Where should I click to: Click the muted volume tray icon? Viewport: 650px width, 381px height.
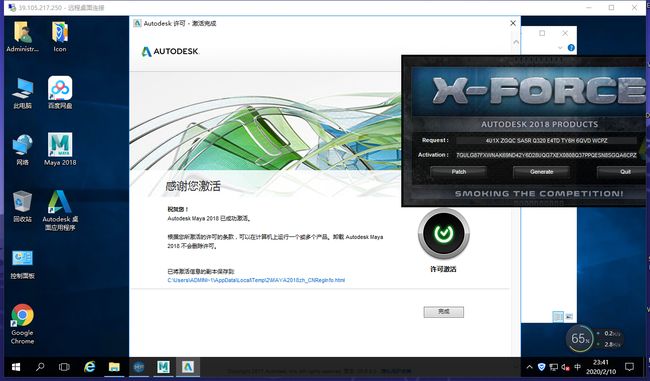pyautogui.click(x=565, y=367)
